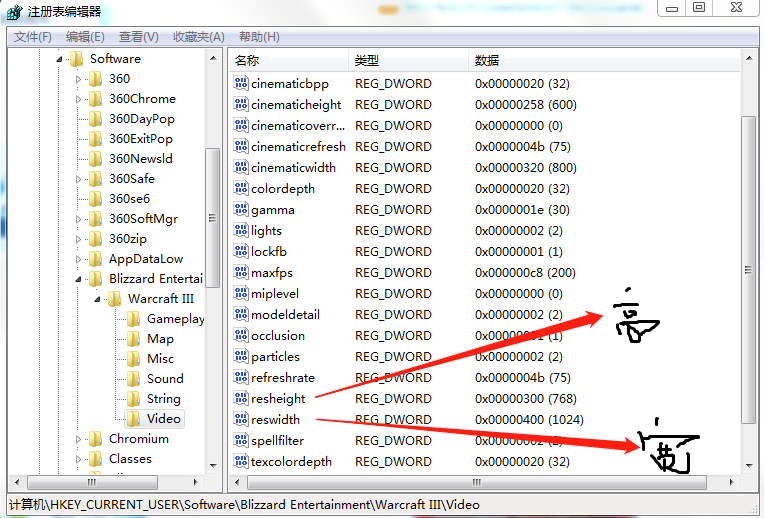
Task: Click the DWORD icon beside lights
Action: (241, 230)
